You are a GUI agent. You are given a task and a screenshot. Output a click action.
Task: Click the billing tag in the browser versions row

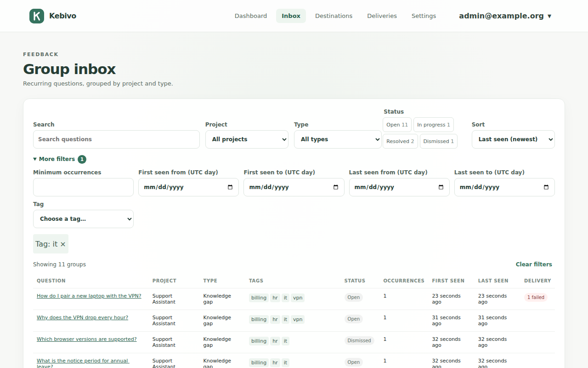(259, 341)
